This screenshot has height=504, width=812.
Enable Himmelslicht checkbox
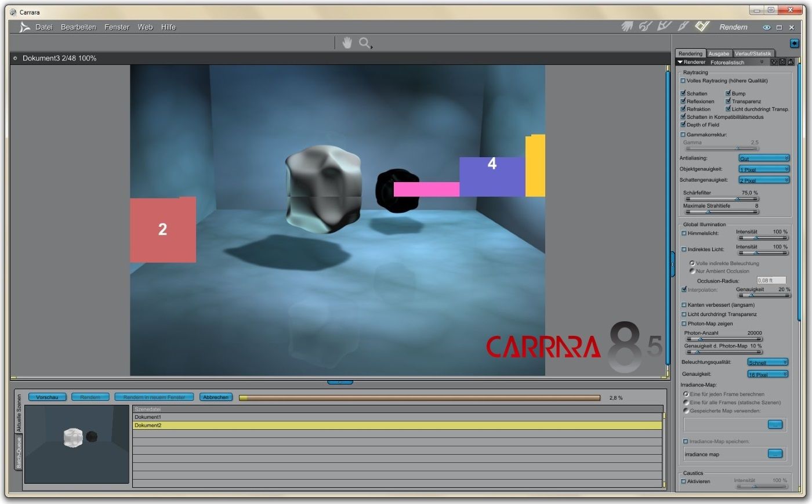684,233
